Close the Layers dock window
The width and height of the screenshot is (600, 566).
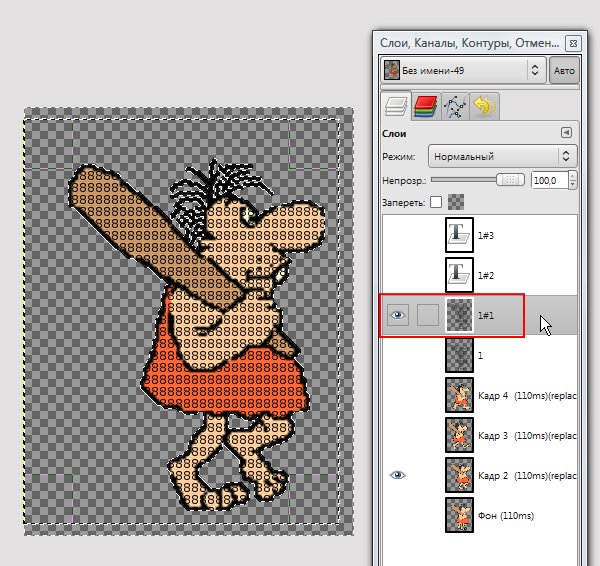[573, 43]
